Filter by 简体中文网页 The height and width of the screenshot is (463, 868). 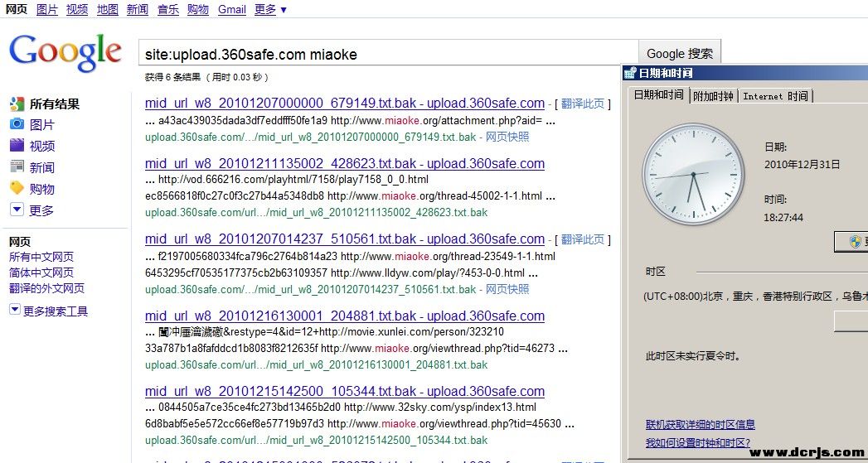pos(41,272)
